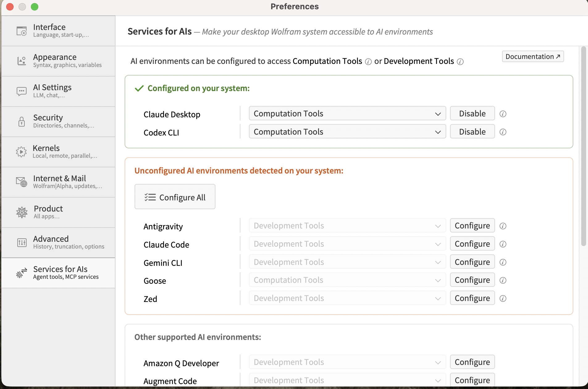This screenshot has height=389, width=588.
Task: Click the info icon in Claude Desktop row
Action: point(503,114)
